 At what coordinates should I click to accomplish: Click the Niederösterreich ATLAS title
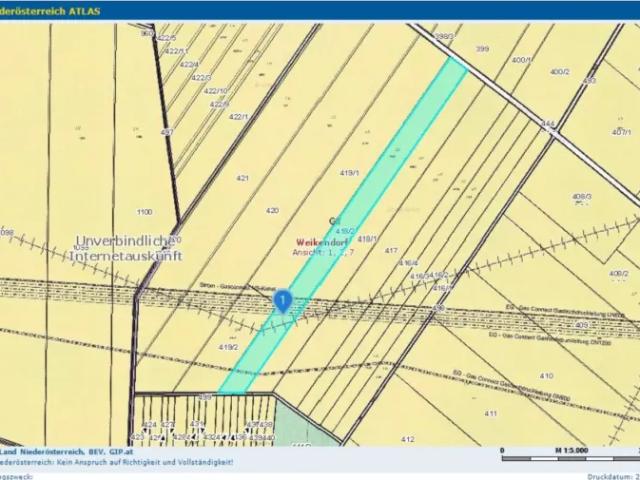(50, 11)
